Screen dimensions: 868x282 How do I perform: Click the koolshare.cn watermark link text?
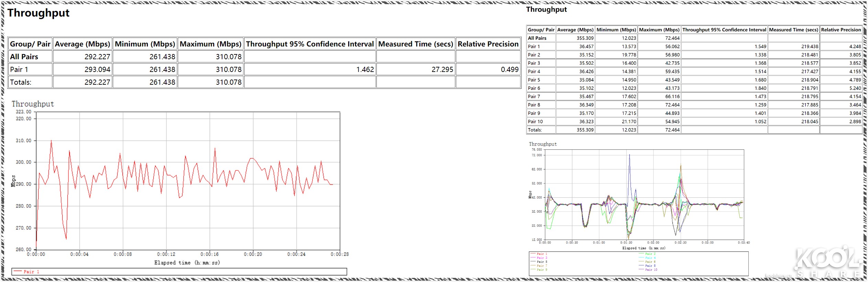pyautogui.click(x=778, y=275)
